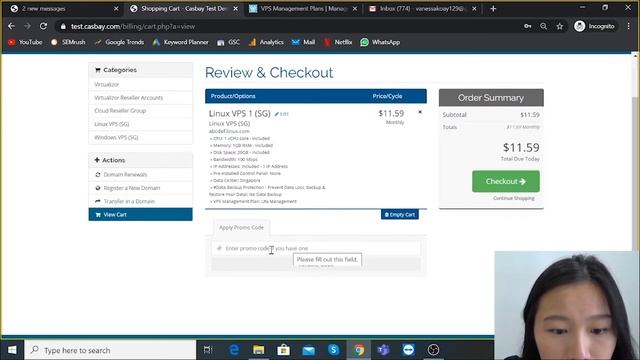Launch Microsoft Edge from taskbar
Screen dimensions: 640x360
tap(234, 350)
